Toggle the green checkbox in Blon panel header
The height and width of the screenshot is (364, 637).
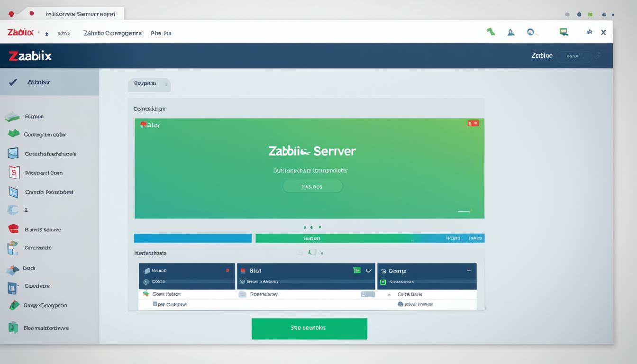357,271
